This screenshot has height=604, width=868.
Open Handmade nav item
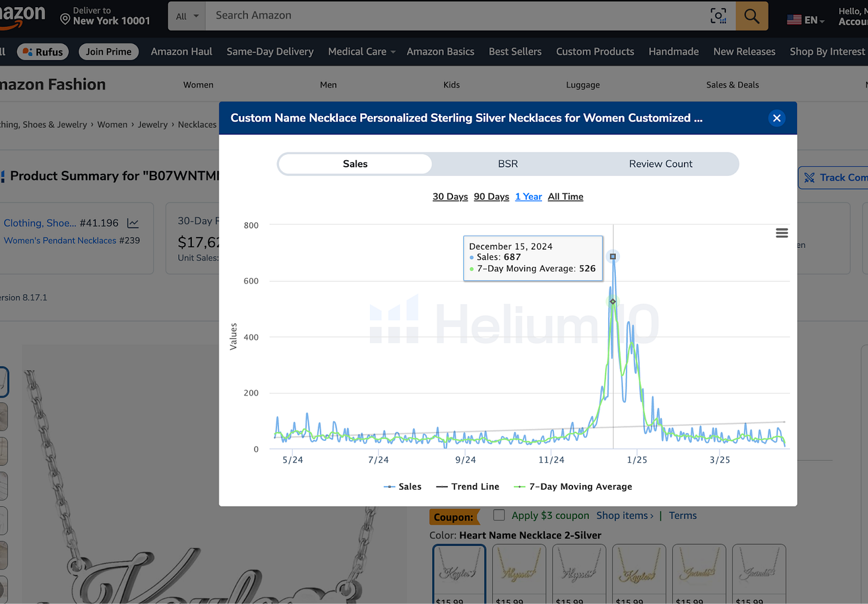[674, 52]
